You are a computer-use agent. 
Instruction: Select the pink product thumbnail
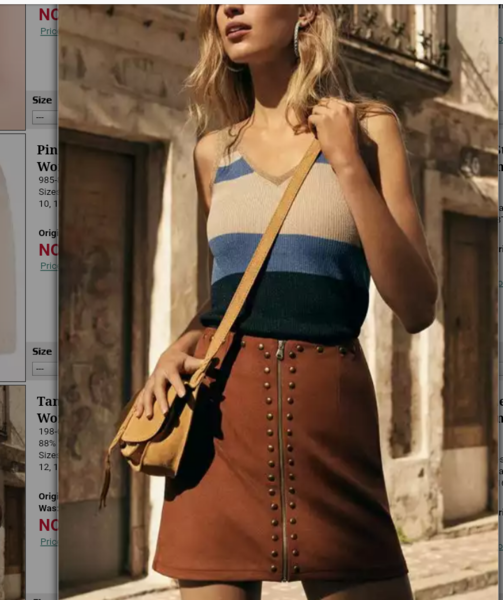point(13,67)
